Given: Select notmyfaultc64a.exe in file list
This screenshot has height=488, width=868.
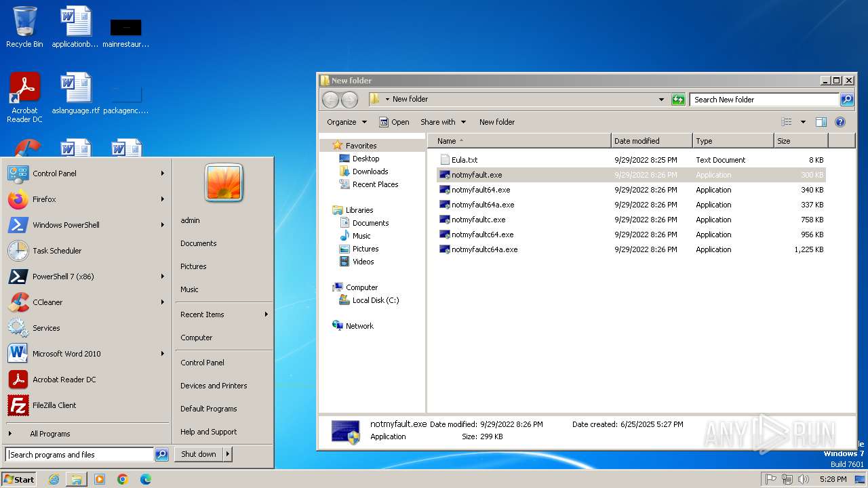Looking at the screenshot, I should tap(631, 249).
